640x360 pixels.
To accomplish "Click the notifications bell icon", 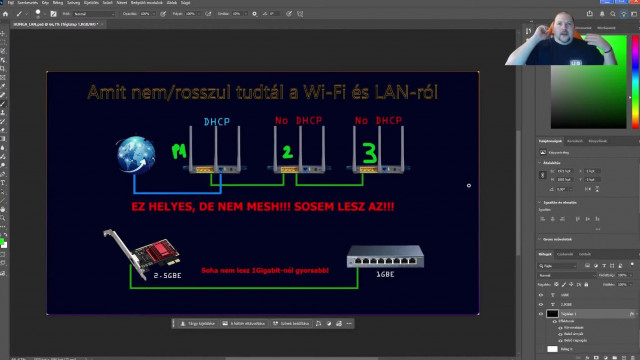I will (x=602, y=13).
